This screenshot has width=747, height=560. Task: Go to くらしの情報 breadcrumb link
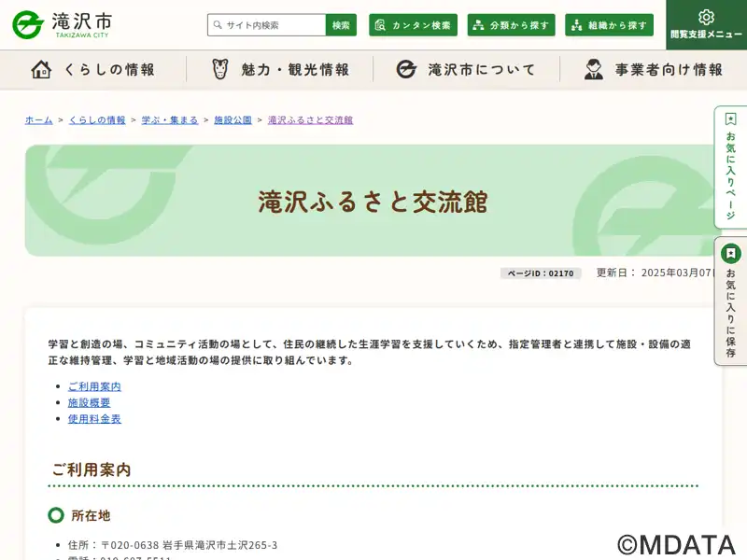pyautogui.click(x=97, y=120)
